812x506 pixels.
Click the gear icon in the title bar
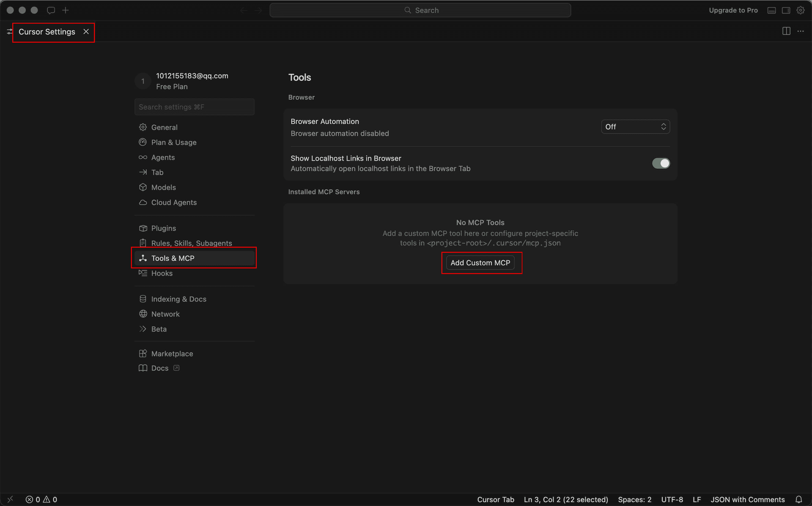pos(800,10)
